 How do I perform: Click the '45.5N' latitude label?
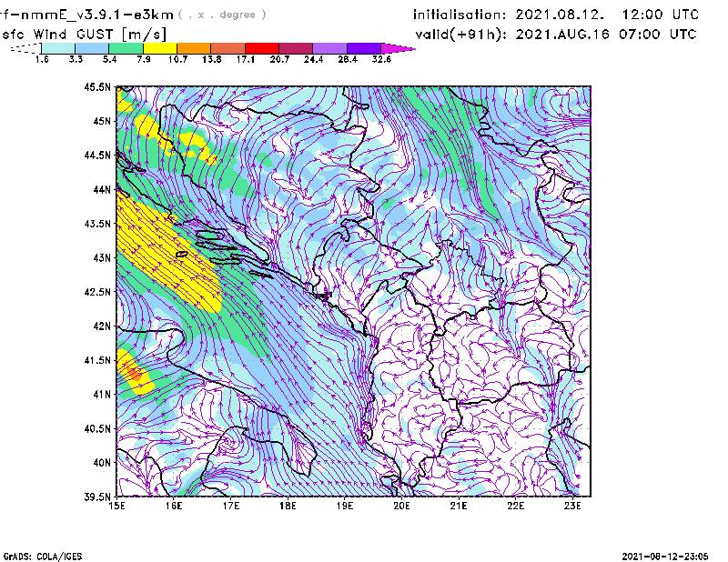click(97, 86)
